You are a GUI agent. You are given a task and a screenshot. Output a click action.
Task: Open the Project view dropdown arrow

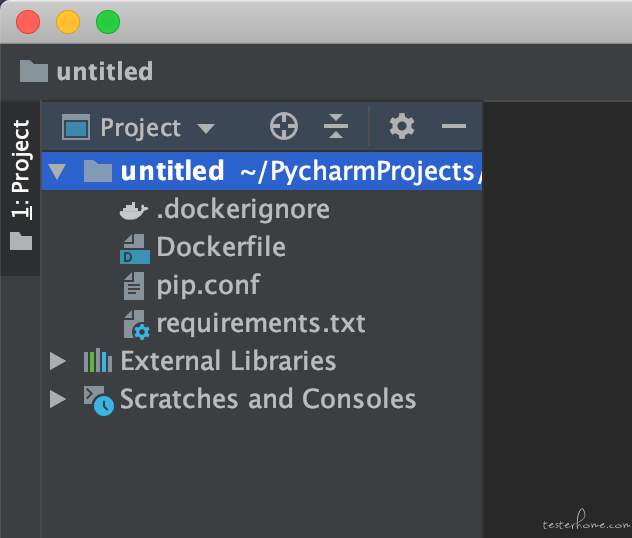[206, 129]
